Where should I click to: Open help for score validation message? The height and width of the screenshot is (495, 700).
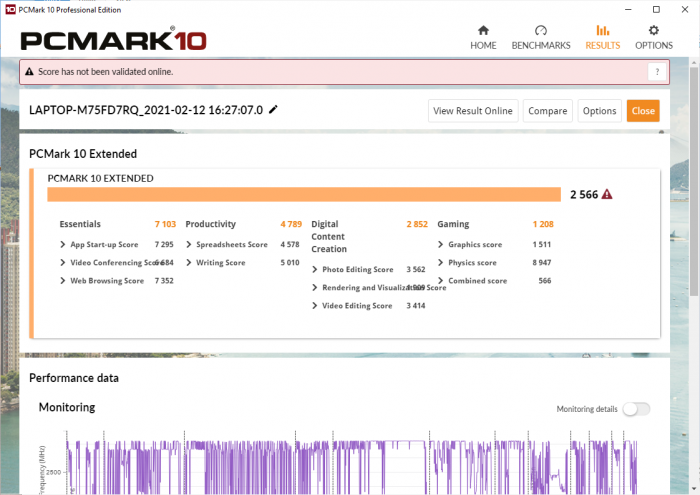[657, 72]
